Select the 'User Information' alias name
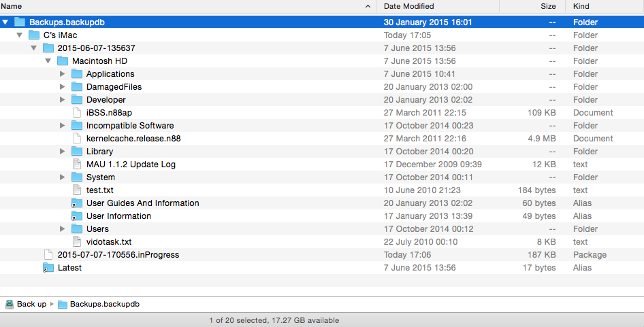 tap(118, 216)
